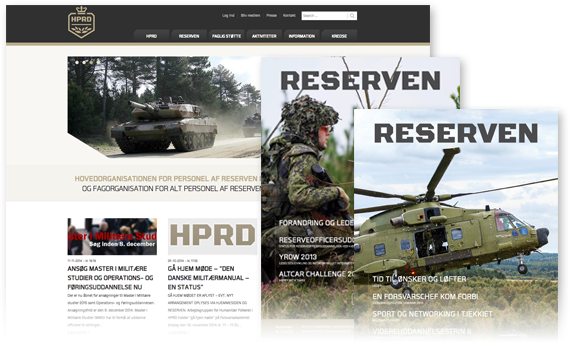The image size is (570, 360).
Task: Select the first slider dot indicator
Action: coord(77,63)
